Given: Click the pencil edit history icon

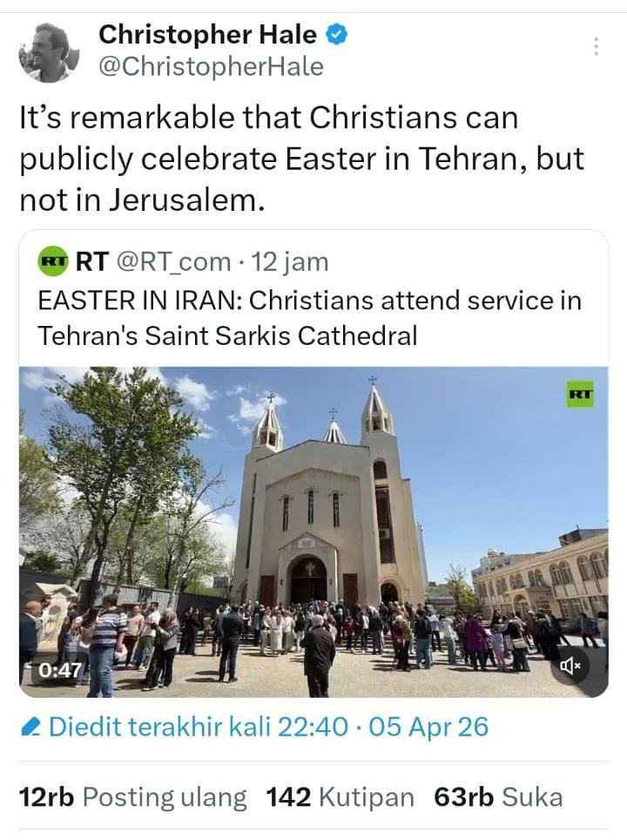Looking at the screenshot, I should (x=31, y=728).
